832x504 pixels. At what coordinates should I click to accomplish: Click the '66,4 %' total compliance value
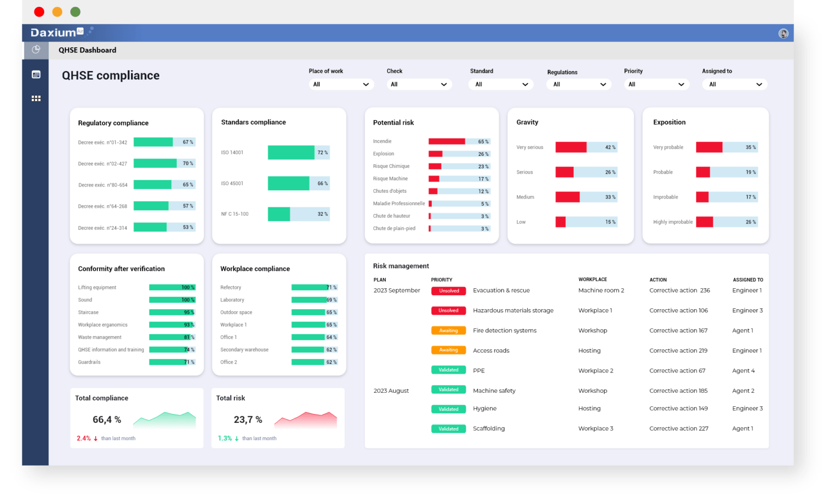(107, 419)
